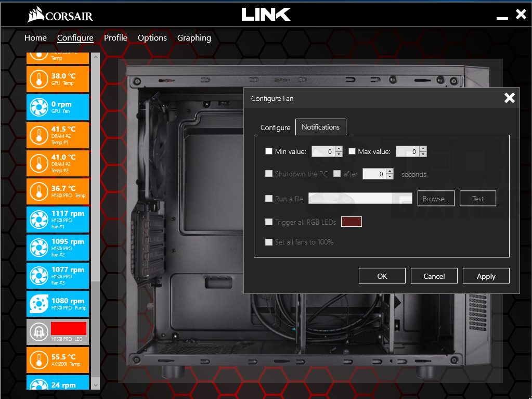Screen dimensions: 532x399
Task: Click the DRAM #2 Temp #2 thermometer icon
Action: pos(38,163)
